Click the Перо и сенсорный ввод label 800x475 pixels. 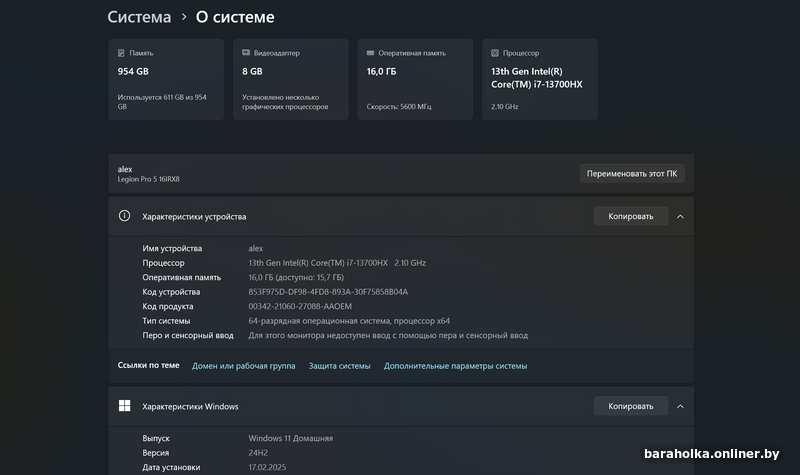[188, 335]
